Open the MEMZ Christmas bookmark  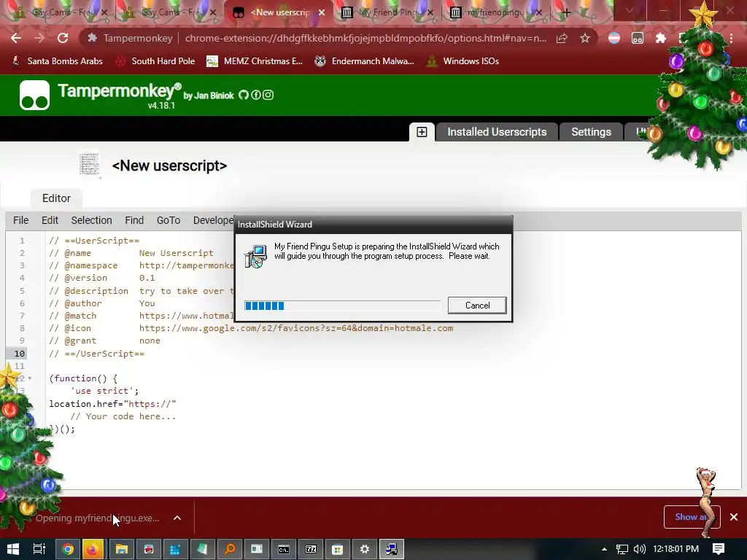tap(255, 61)
